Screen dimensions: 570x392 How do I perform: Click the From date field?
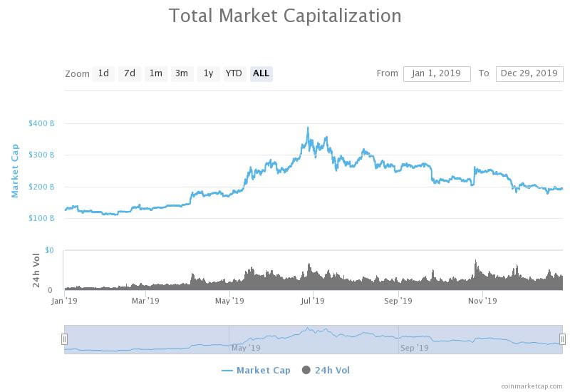pyautogui.click(x=436, y=73)
